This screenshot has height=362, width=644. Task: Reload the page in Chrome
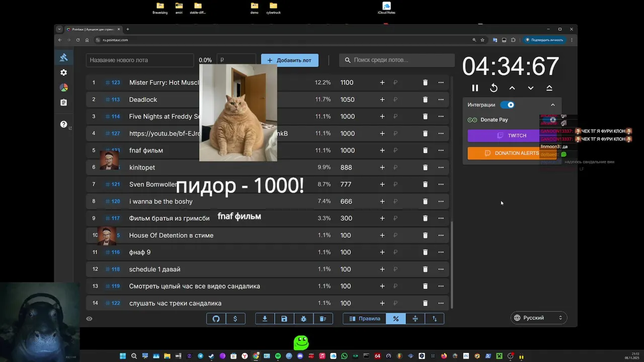[x=78, y=40]
